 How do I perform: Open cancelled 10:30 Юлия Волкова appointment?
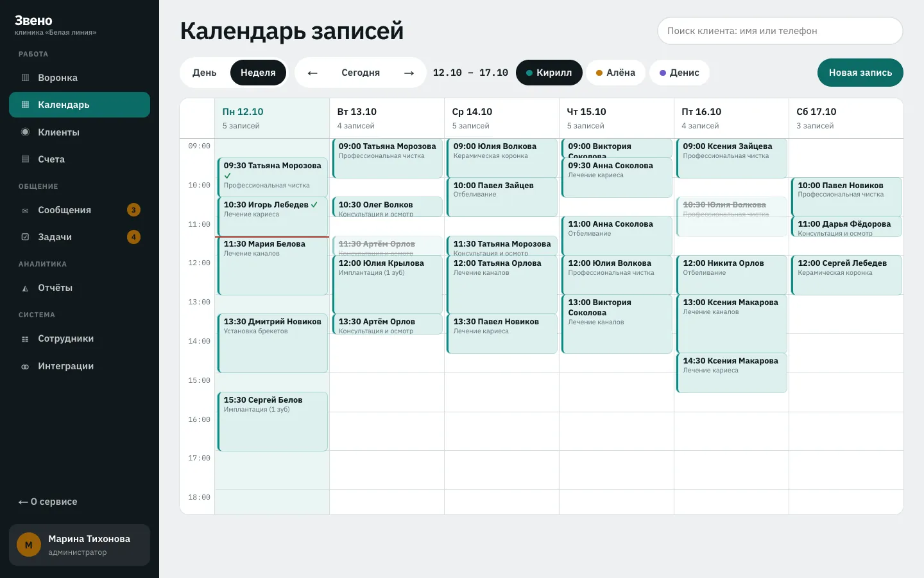pos(732,217)
